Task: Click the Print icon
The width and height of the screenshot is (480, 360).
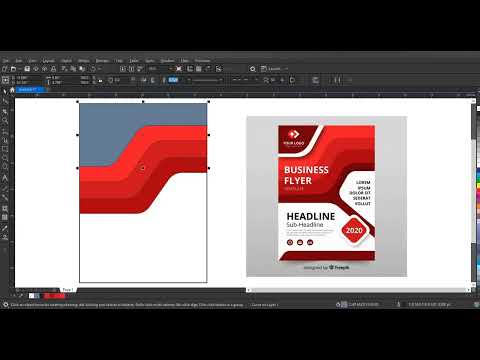Action: [x=53, y=69]
